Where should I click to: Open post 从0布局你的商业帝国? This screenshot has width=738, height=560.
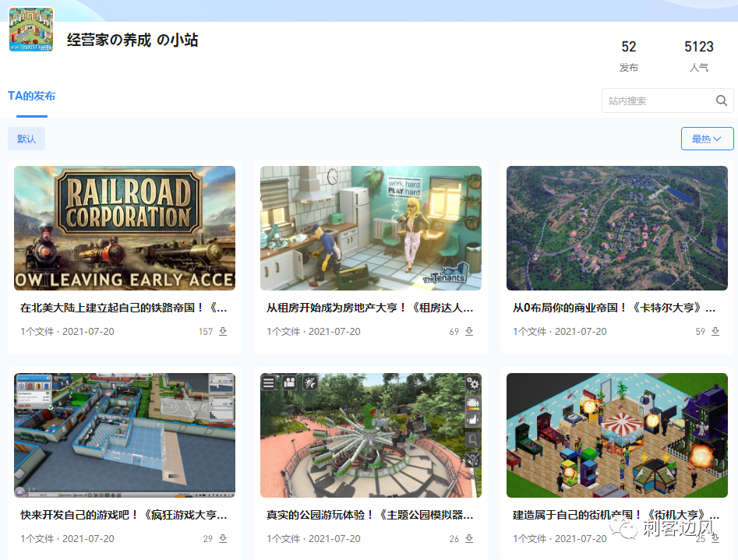614,308
